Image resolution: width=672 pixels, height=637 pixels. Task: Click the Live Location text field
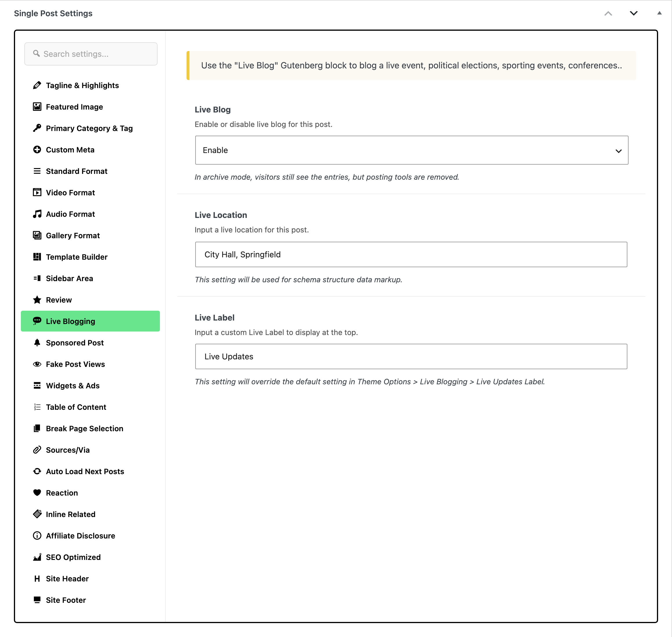(x=411, y=254)
